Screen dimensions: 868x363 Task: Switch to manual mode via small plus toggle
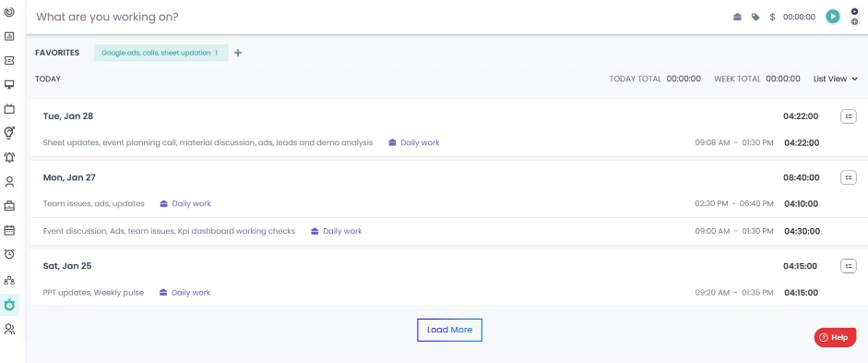tap(855, 21)
